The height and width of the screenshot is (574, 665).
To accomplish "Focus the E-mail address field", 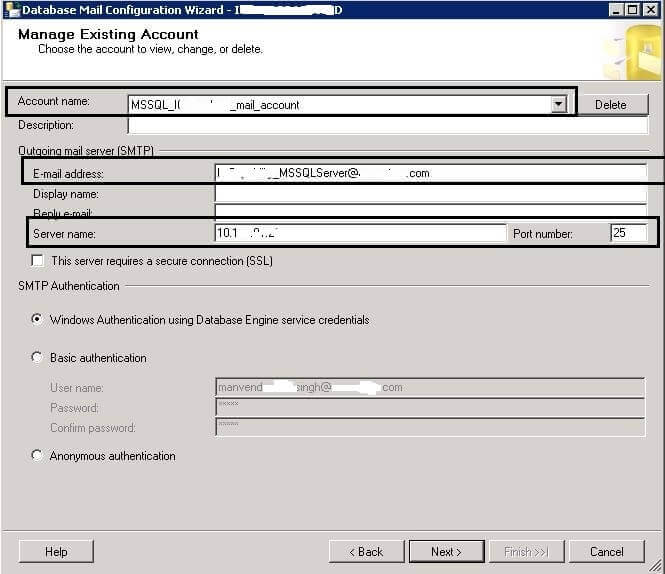I will tap(430, 173).
